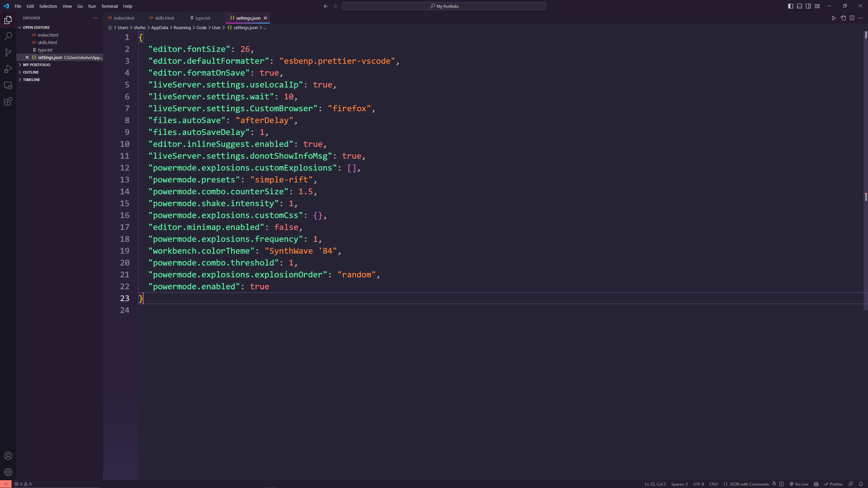The image size is (868, 488).
Task: Expand the OUTLINE section
Action: point(20,72)
